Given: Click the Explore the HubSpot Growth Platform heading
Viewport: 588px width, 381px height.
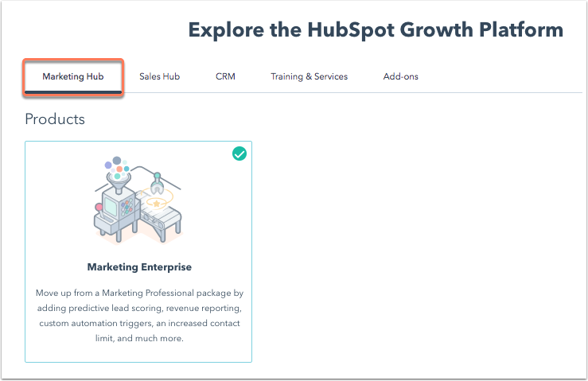Looking at the screenshot, I should (x=376, y=29).
